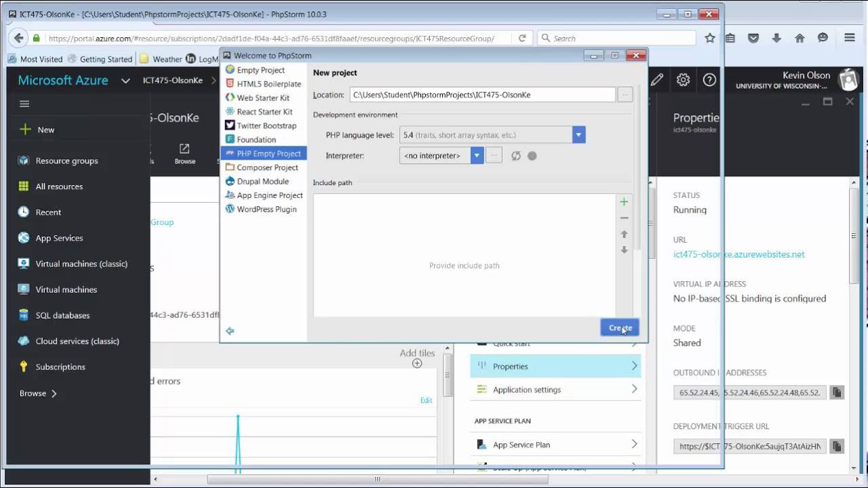The image size is (868, 488).
Task: Click the gray info circle beside Interpreter
Action: pyautogui.click(x=532, y=156)
